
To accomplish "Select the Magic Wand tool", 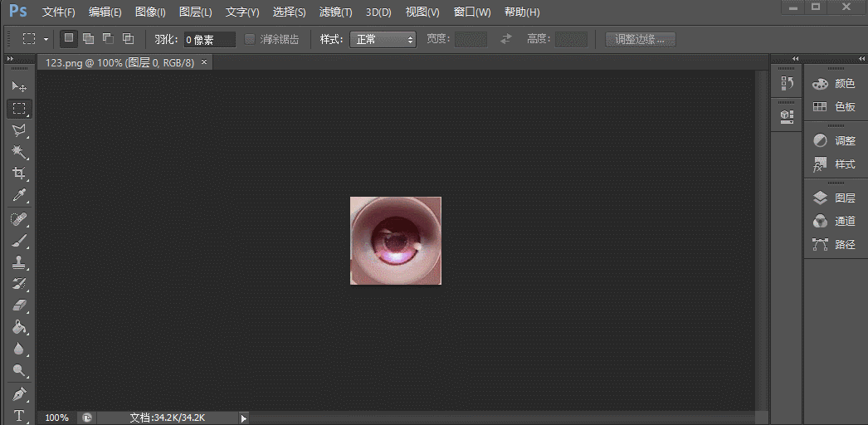I will coord(19,152).
